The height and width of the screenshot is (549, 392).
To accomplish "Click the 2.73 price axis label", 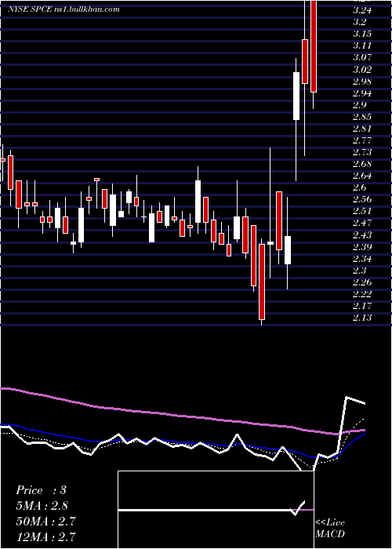I will click(x=361, y=152).
